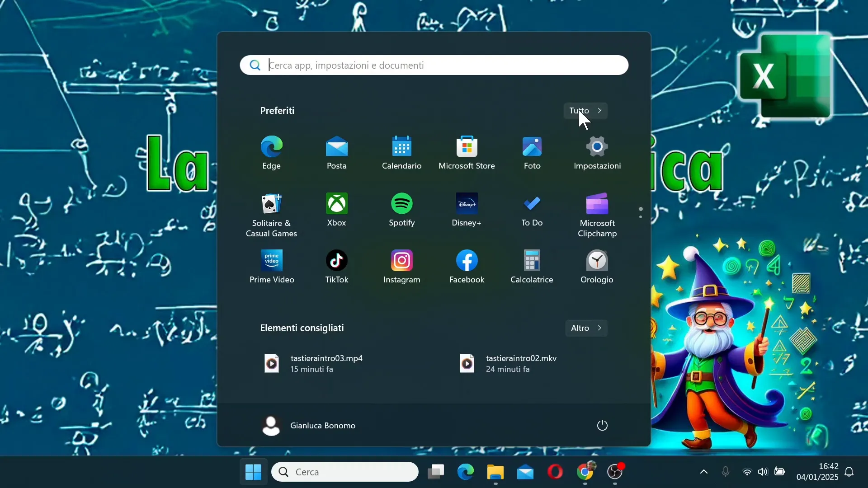Launch Prime Video app
Viewport: 868px width, 488px height.
pos(272,267)
